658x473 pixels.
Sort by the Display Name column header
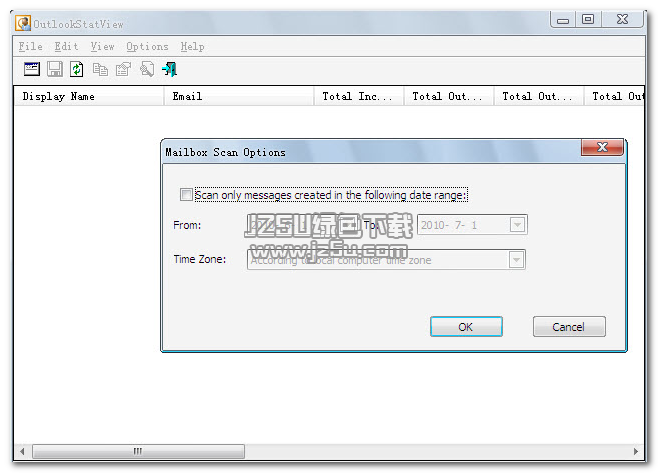(89, 96)
